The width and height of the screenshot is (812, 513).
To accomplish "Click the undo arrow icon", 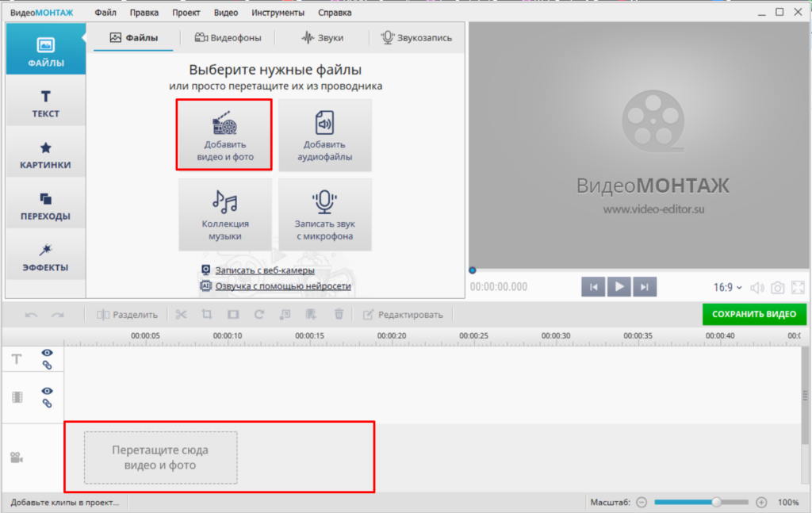I will coord(31,315).
